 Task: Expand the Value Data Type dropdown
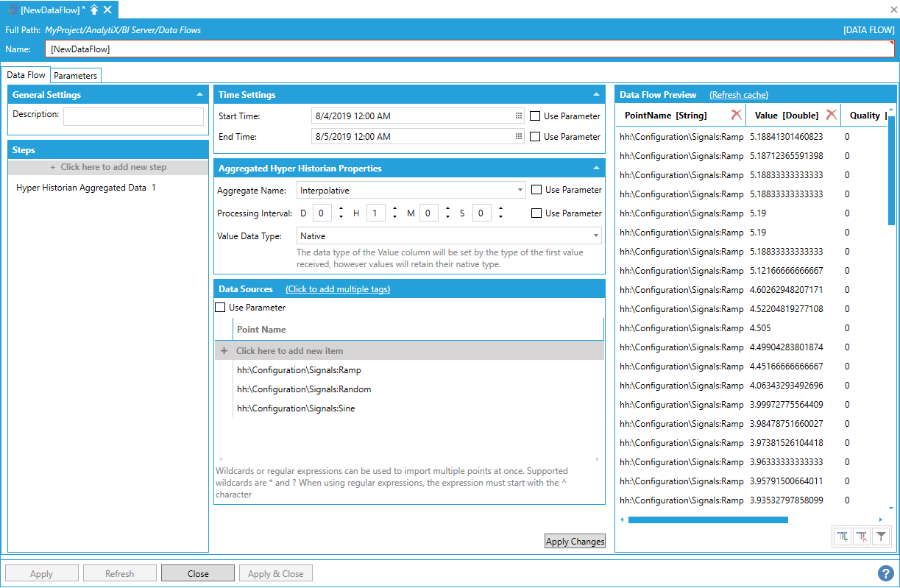click(x=595, y=236)
